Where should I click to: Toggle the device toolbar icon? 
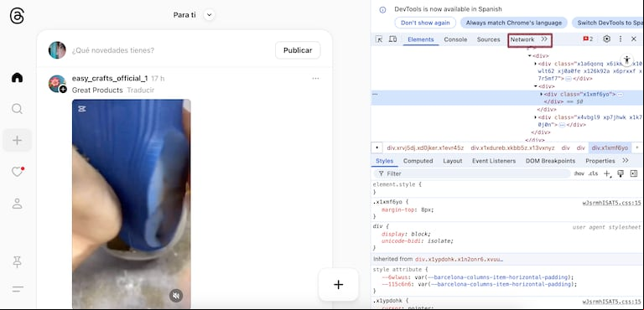392,39
